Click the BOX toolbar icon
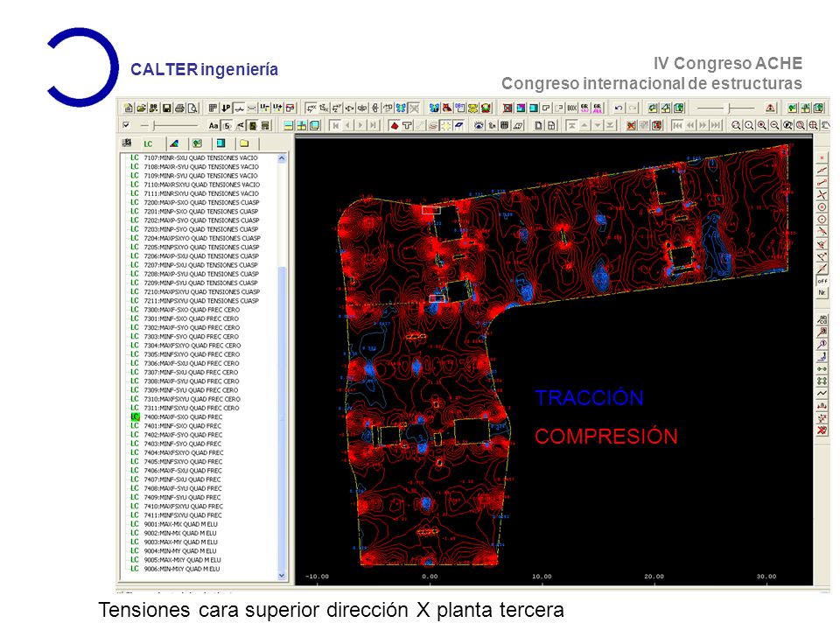Viewport: 840px width, 630px height. (x=571, y=108)
